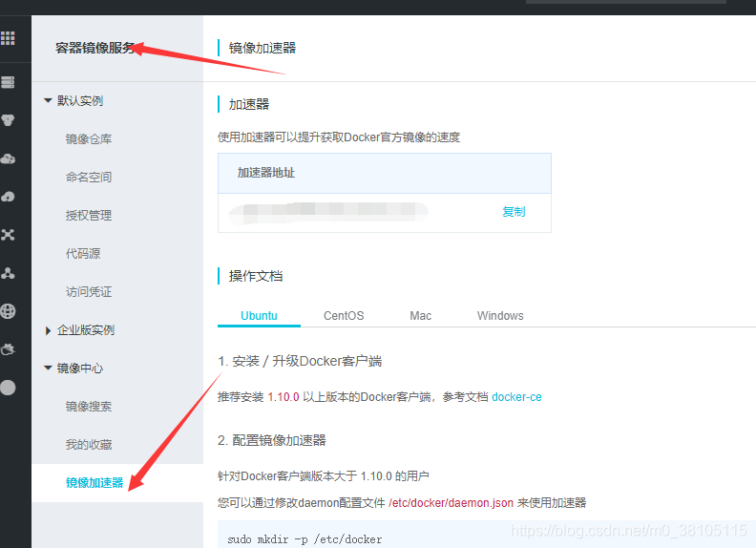Collapse the 默认实例 section

[48, 101]
